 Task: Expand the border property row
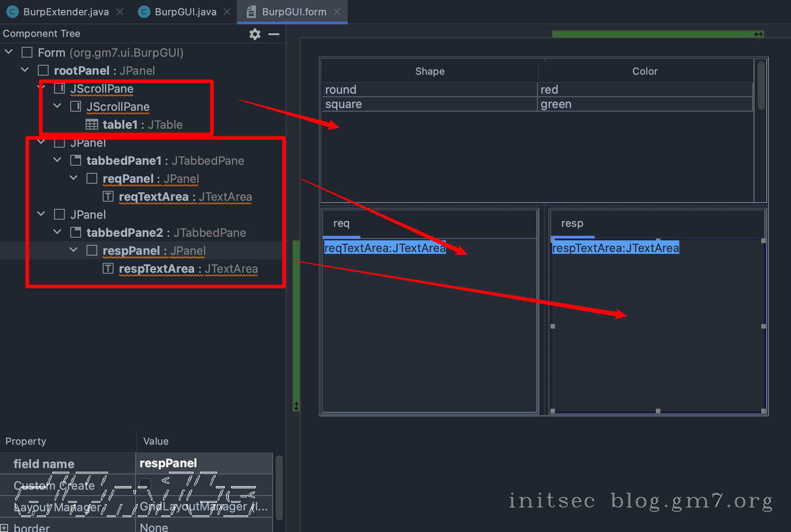click(4, 528)
